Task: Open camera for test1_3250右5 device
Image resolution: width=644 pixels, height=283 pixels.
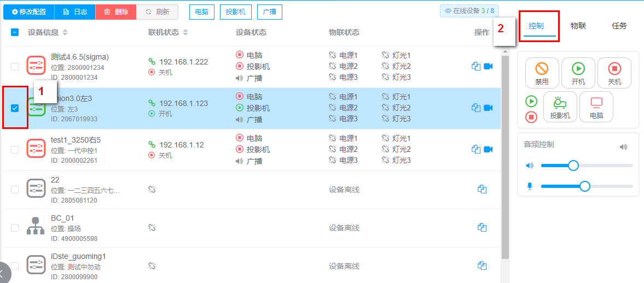Action: pos(488,149)
